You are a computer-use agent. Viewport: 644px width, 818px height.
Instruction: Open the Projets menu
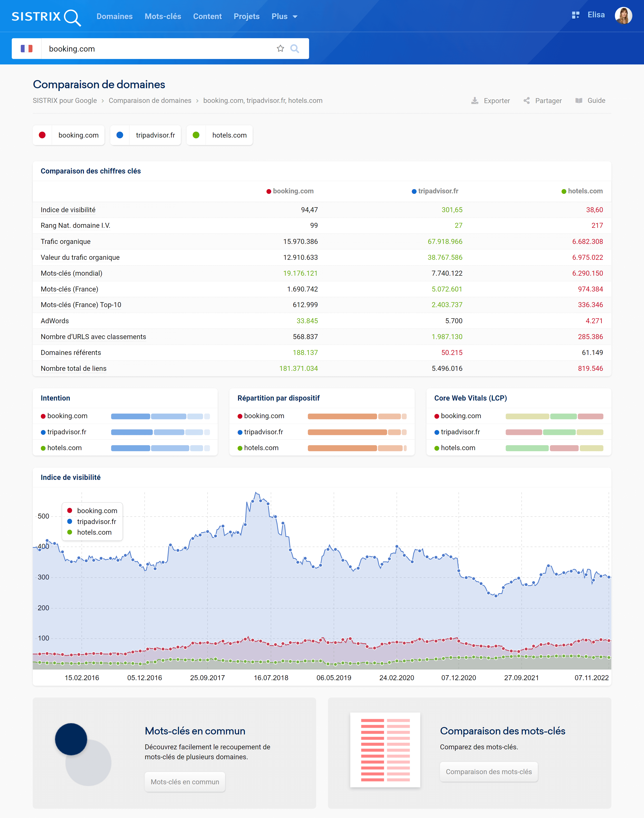(247, 17)
